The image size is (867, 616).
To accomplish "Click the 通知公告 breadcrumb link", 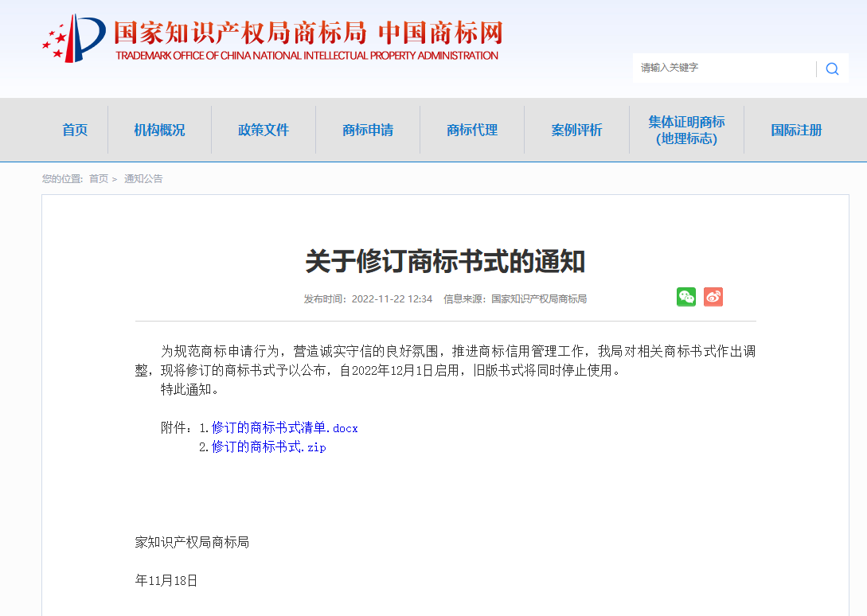I will [143, 179].
